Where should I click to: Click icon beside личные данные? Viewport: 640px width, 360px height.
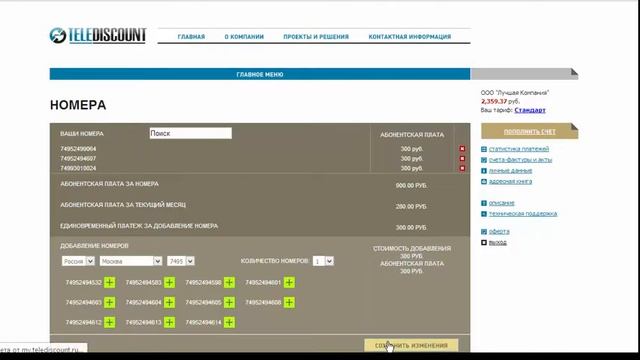(x=484, y=171)
